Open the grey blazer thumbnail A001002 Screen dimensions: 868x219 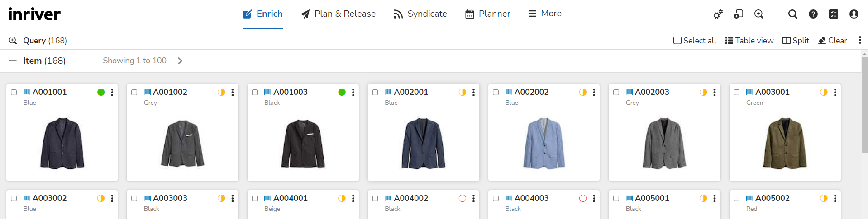point(182,144)
